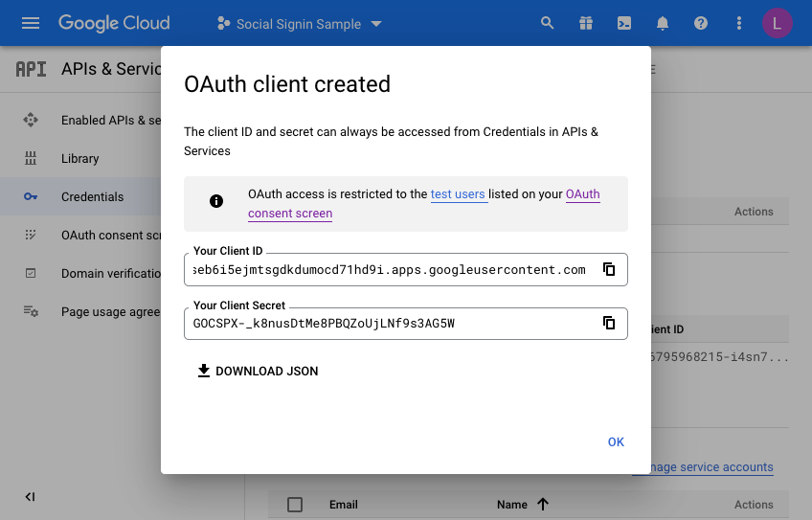The height and width of the screenshot is (520, 812).
Task: Collapse the sidebar with the arrow icon
Action: 30,497
